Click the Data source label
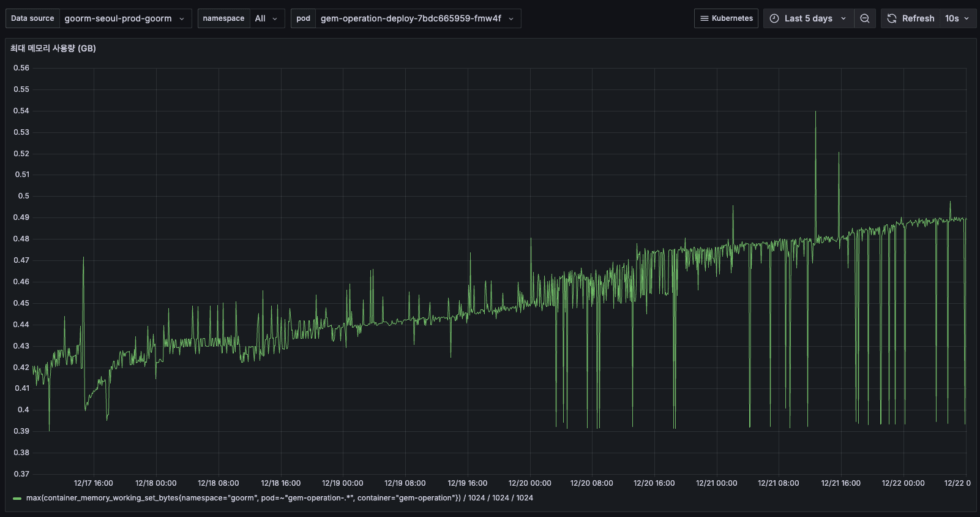 [32, 18]
